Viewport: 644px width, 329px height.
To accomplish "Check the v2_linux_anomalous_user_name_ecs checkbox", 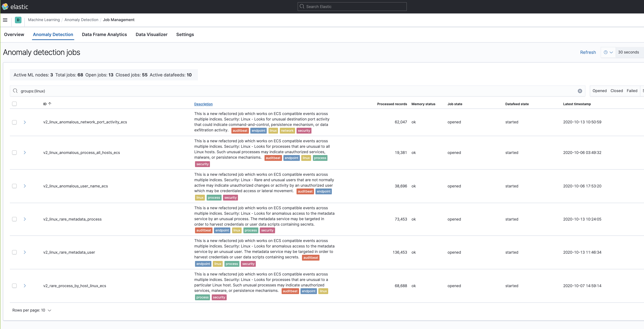I will coord(15,186).
